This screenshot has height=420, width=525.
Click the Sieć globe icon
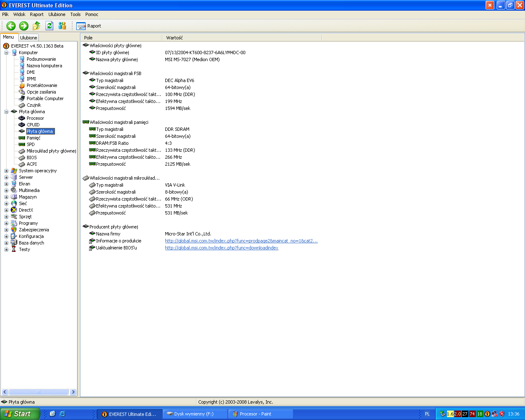click(x=14, y=203)
